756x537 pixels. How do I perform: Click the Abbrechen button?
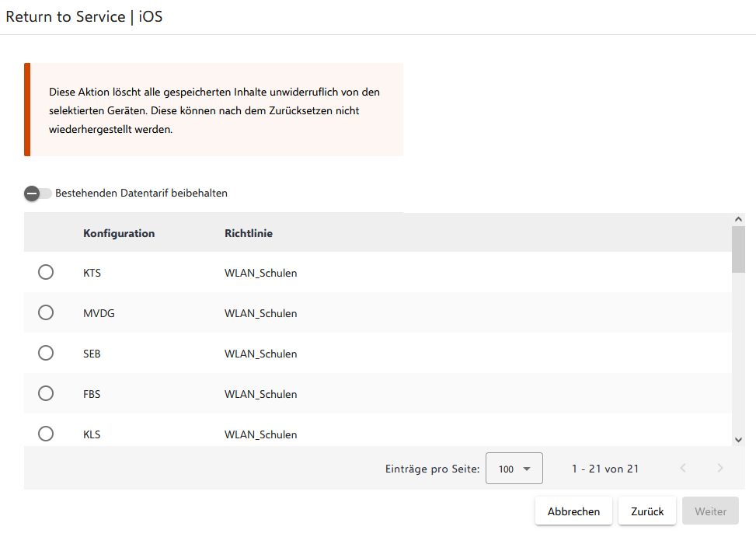coord(573,511)
